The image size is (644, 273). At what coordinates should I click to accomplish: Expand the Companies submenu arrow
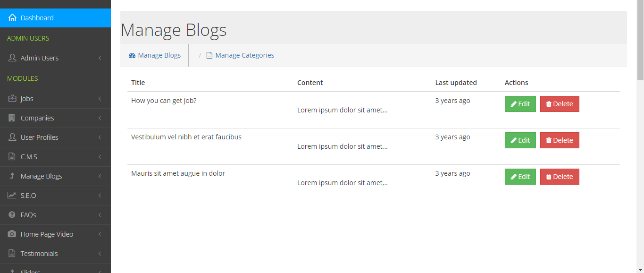coord(100,118)
